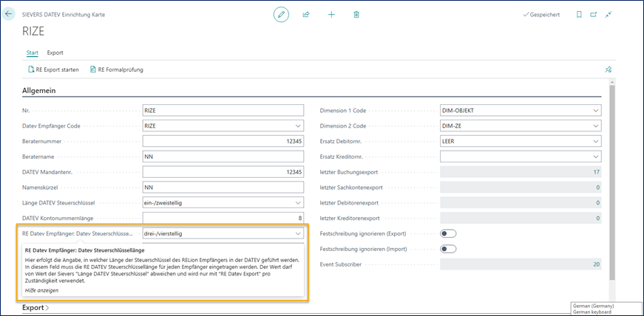Open page in new window icon

pyautogui.click(x=594, y=14)
